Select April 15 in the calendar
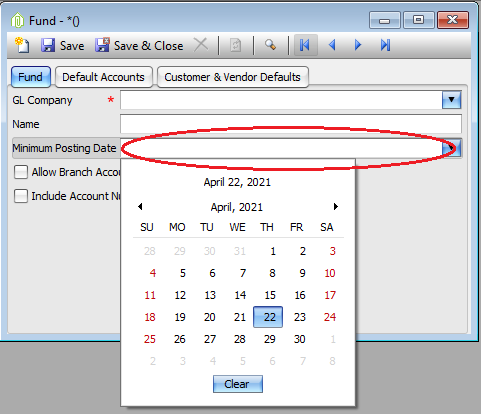Viewport: 481px width, 414px height. (x=270, y=295)
